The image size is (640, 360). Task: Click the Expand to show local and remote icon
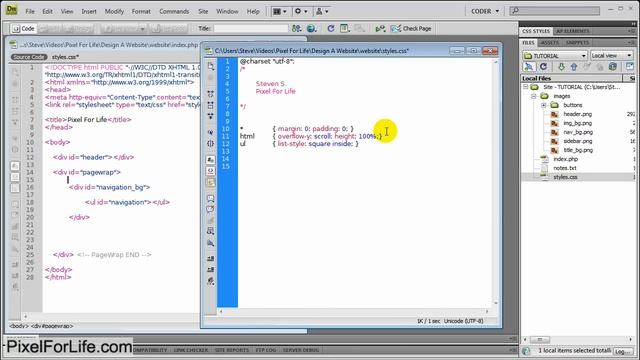pyautogui.click(x=629, y=67)
